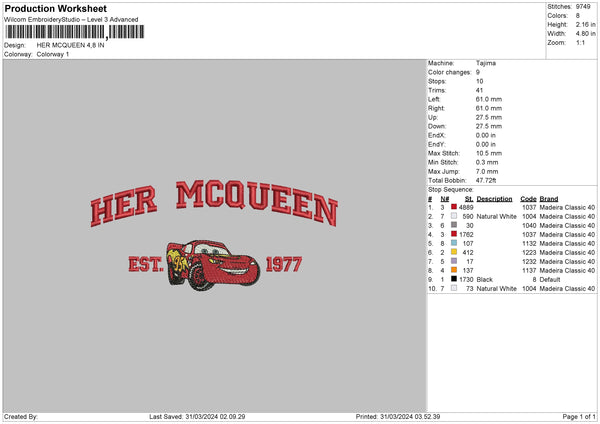Click the barcode under the worksheet title
The width and height of the screenshot is (600, 424).
75,32
